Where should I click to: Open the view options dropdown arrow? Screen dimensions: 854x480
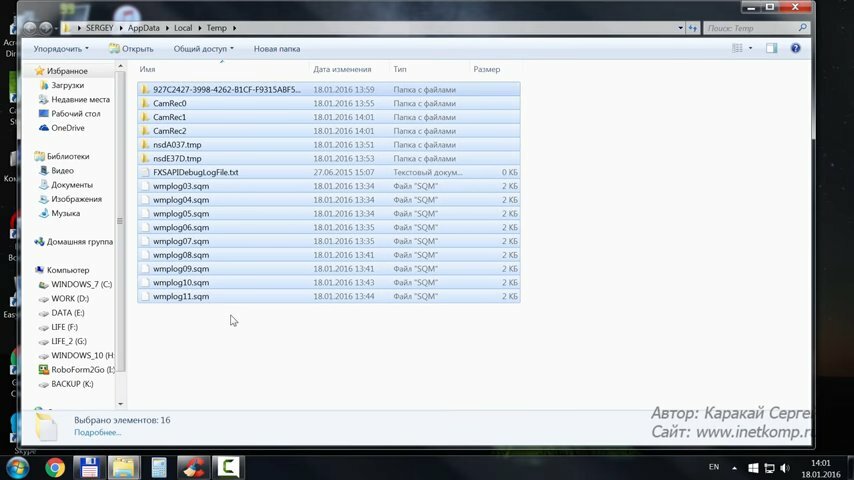750,48
